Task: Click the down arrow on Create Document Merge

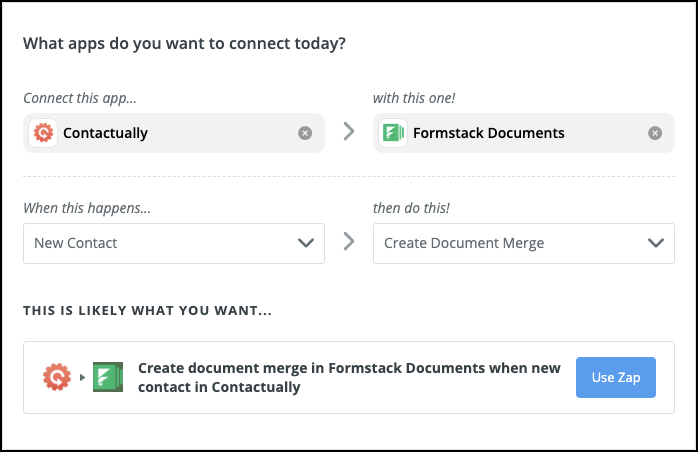Action: (656, 243)
